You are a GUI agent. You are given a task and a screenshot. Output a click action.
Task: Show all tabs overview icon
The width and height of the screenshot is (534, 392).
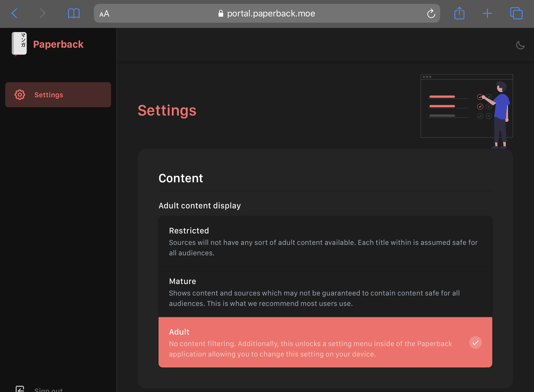[516, 13]
